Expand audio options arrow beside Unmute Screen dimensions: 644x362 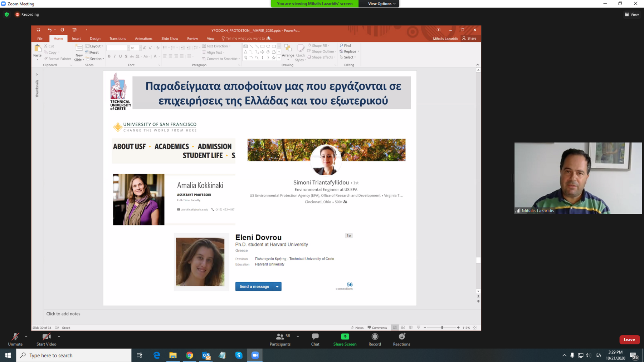[26, 336]
